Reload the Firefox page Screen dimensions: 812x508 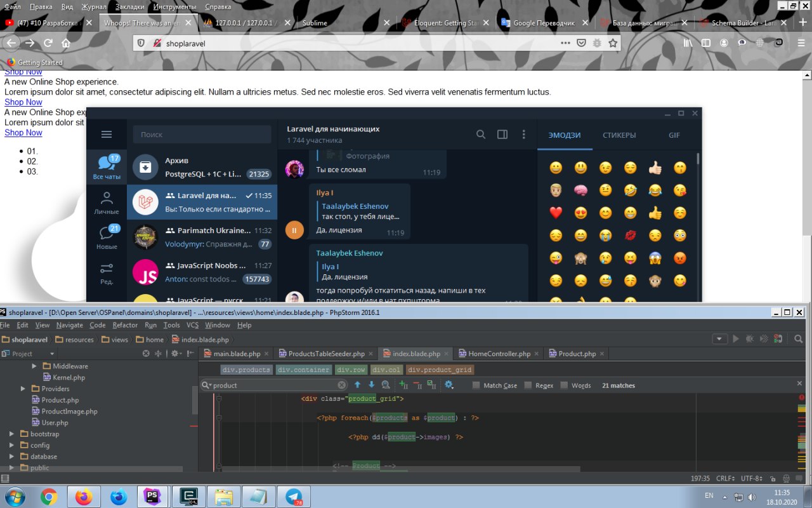[48, 43]
